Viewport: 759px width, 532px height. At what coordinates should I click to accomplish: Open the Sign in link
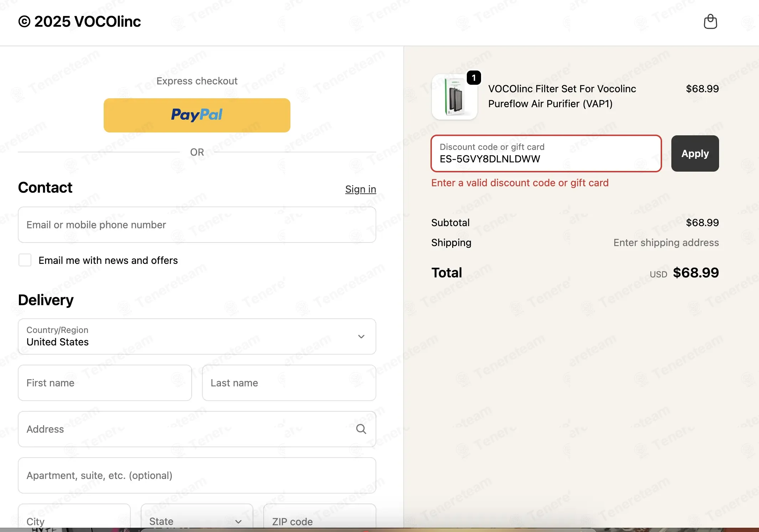(361, 189)
